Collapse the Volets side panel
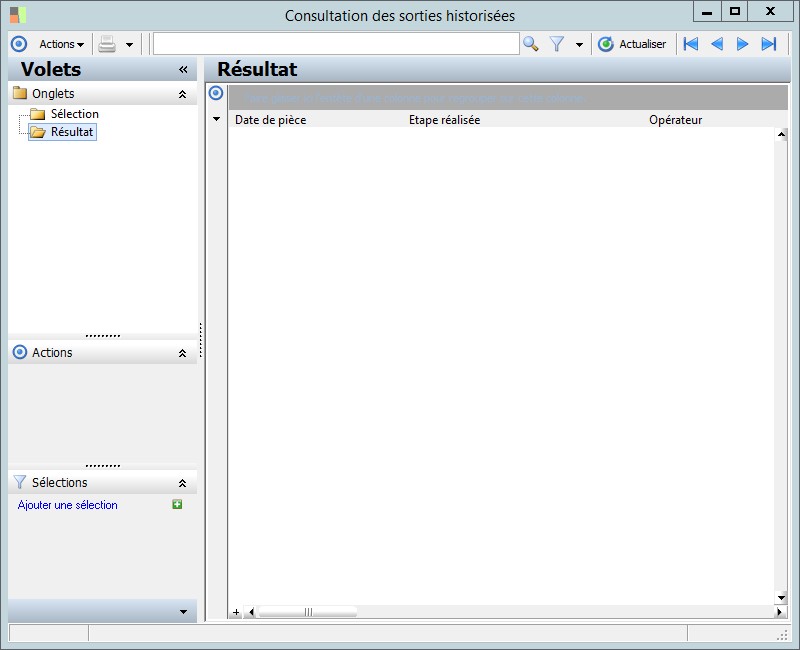This screenshot has height=650, width=800. click(x=183, y=69)
